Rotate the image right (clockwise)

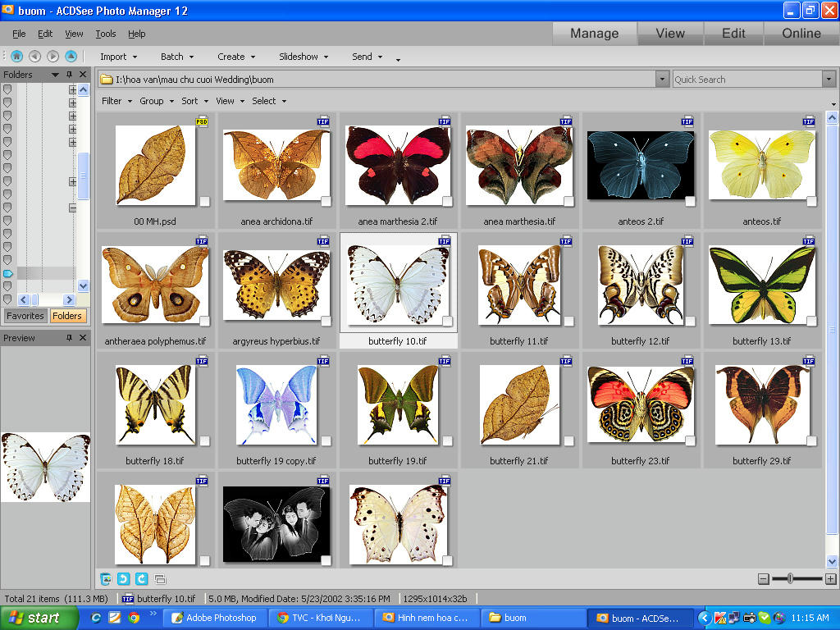141,578
